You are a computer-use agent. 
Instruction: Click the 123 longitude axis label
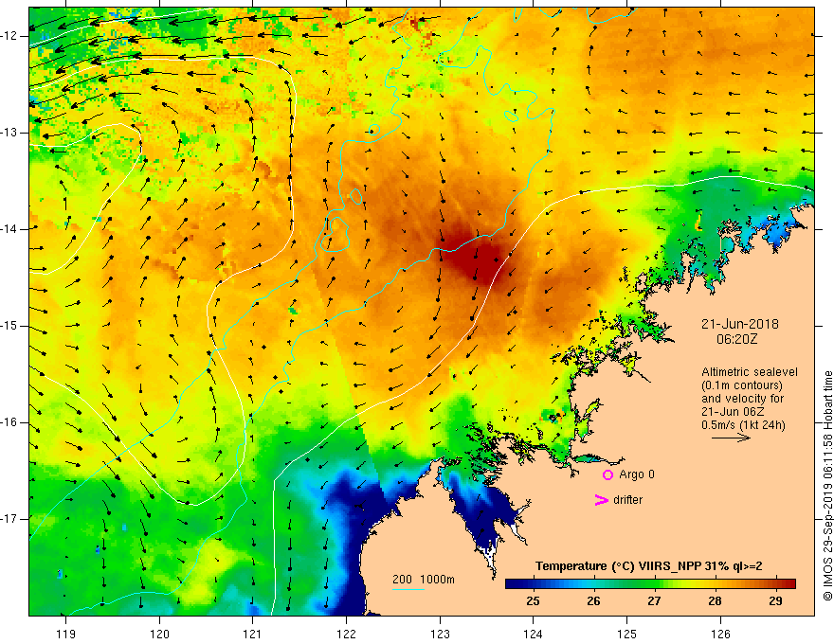[440, 634]
